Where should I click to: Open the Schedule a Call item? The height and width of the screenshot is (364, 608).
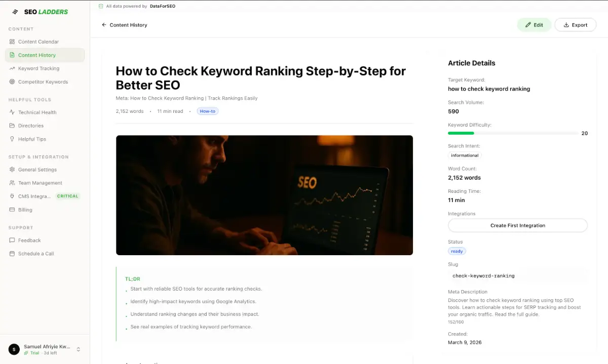pyautogui.click(x=45, y=254)
